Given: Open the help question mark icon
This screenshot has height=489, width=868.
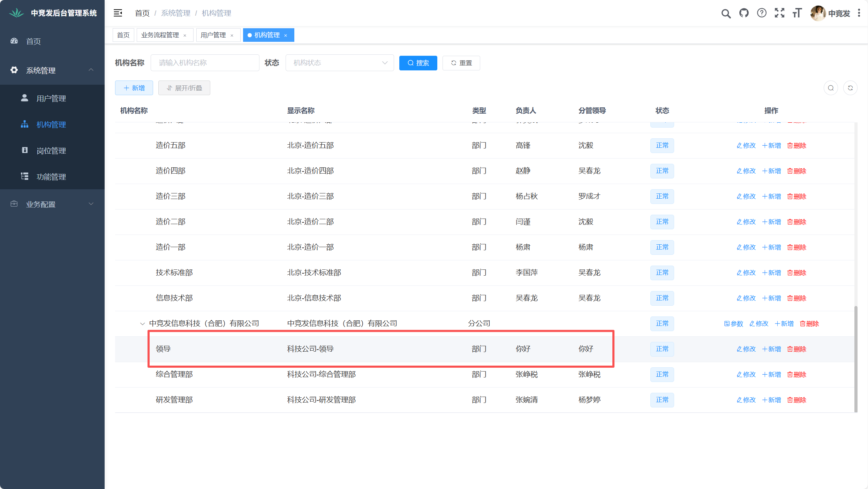Looking at the screenshot, I should pyautogui.click(x=762, y=13).
